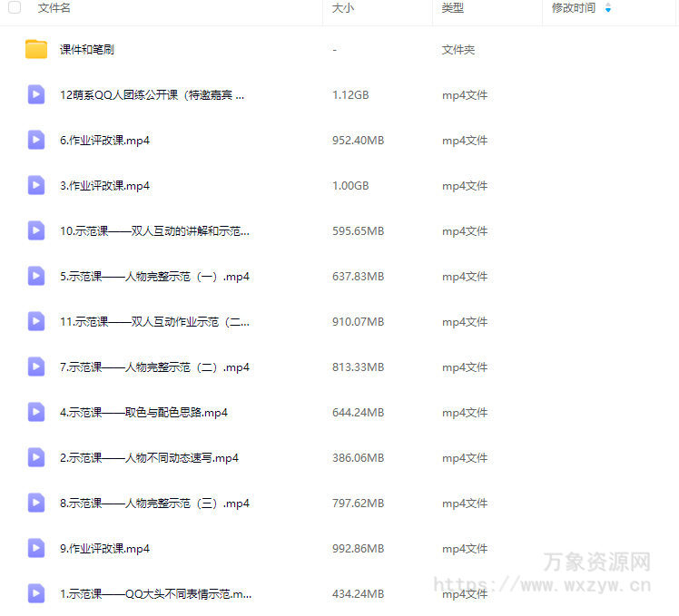The width and height of the screenshot is (679, 616).
Task: Select the 1.00GB size cell
Action: coord(350,186)
